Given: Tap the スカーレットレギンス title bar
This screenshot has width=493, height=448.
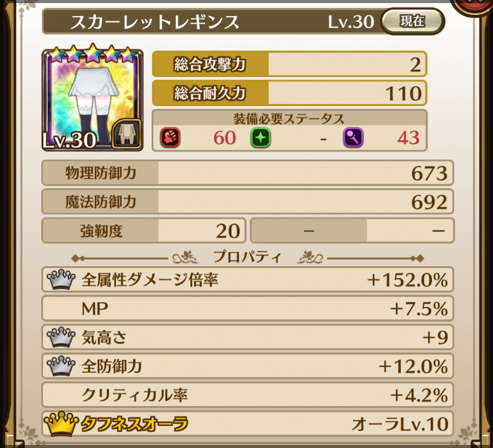Looking at the screenshot, I should [x=211, y=22].
